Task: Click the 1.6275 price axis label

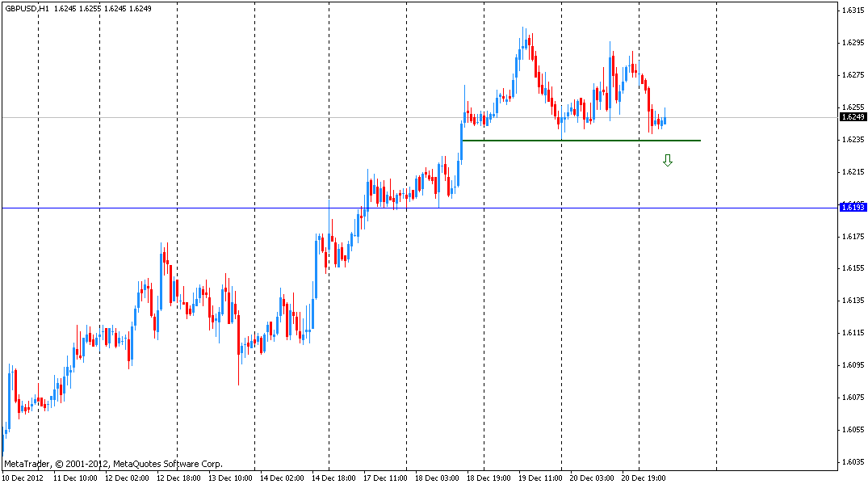Action: pos(853,75)
